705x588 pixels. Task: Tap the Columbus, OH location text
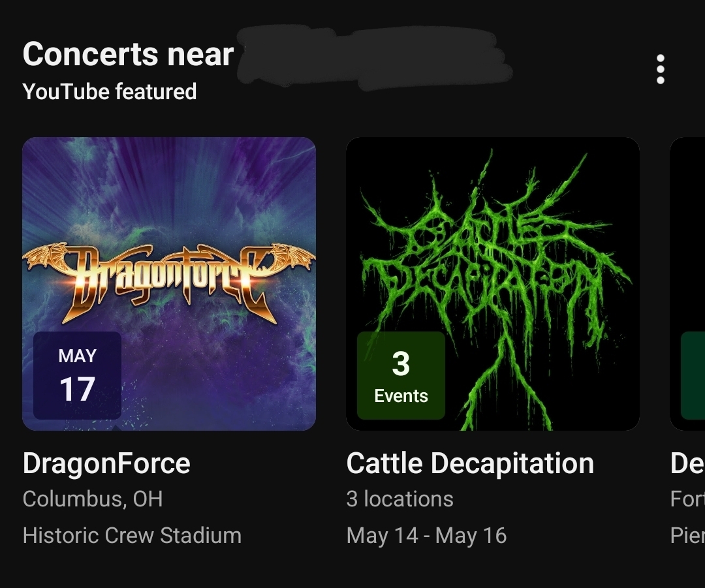[x=93, y=499]
